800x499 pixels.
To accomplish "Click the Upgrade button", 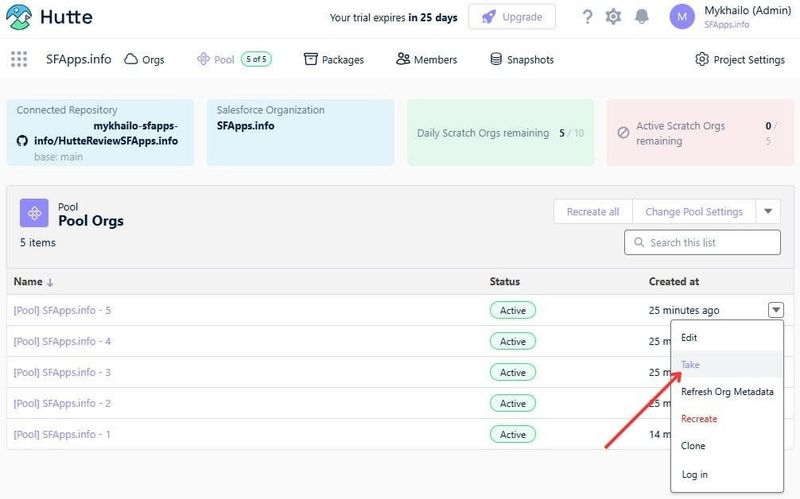I will tap(512, 17).
